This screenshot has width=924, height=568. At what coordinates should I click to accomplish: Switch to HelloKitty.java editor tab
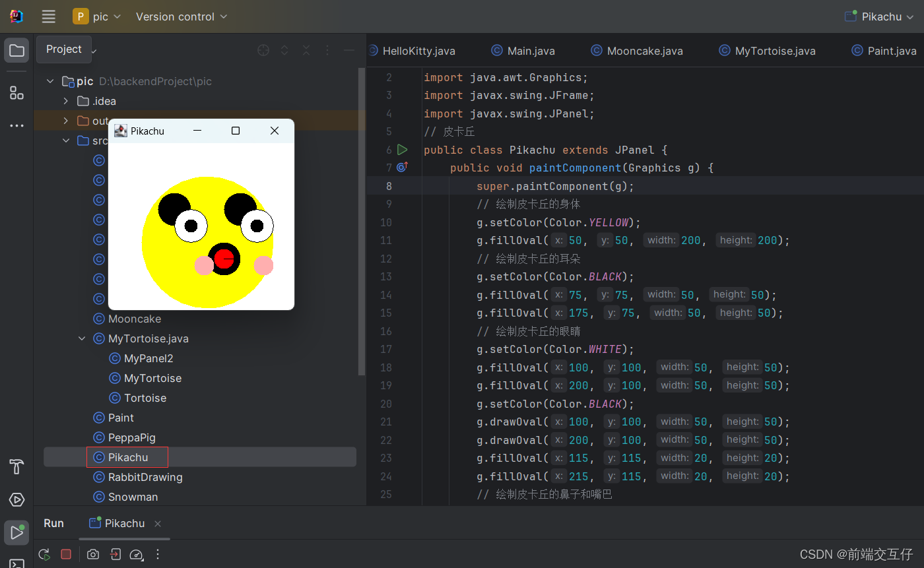tap(412, 51)
